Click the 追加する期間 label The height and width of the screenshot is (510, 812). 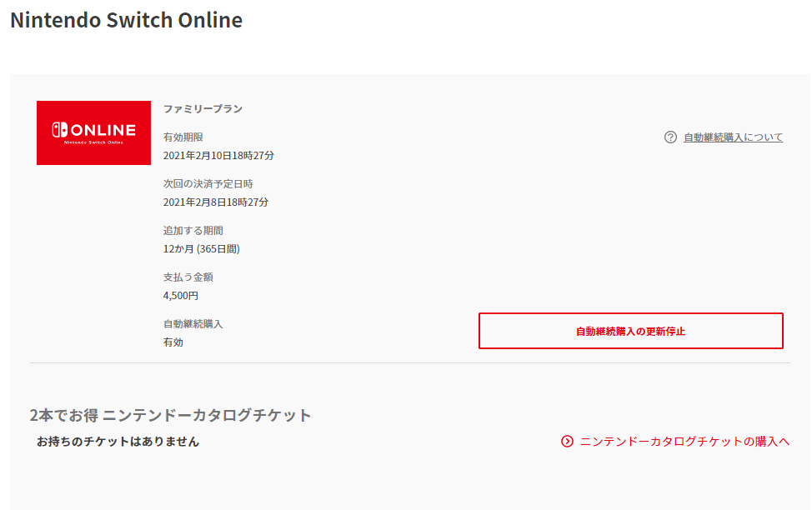193,230
